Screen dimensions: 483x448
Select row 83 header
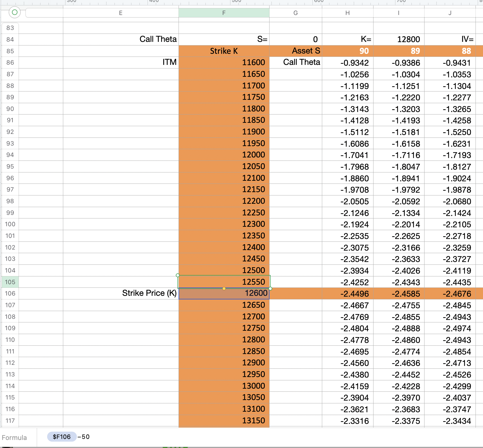[10, 28]
